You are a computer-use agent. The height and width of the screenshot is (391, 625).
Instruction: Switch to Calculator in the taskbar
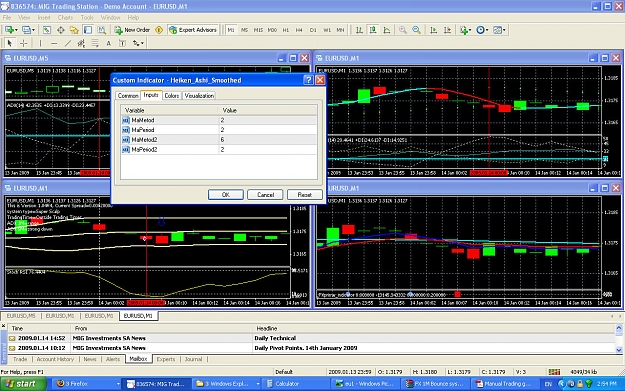[294, 384]
